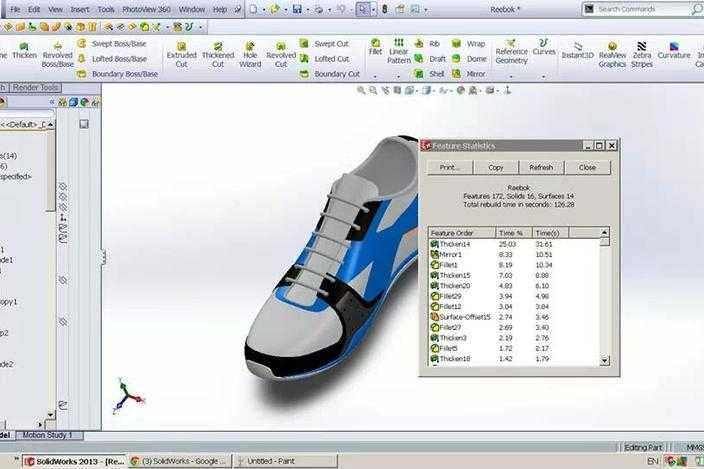This screenshot has height=469, width=704.
Task: Sort by the Feature Order column header
Action: pyautogui.click(x=462, y=233)
